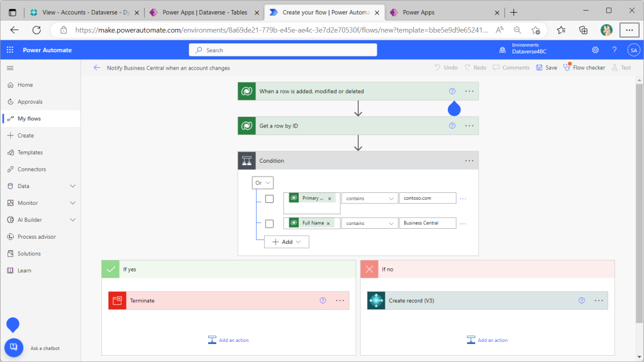Open the app launcher waffle icon
The width and height of the screenshot is (644, 362).
tap(10, 50)
